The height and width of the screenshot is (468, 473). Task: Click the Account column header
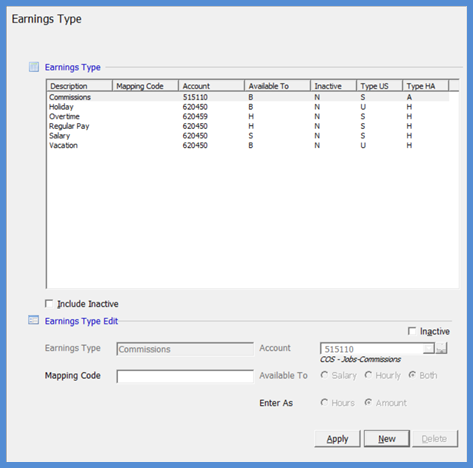211,86
